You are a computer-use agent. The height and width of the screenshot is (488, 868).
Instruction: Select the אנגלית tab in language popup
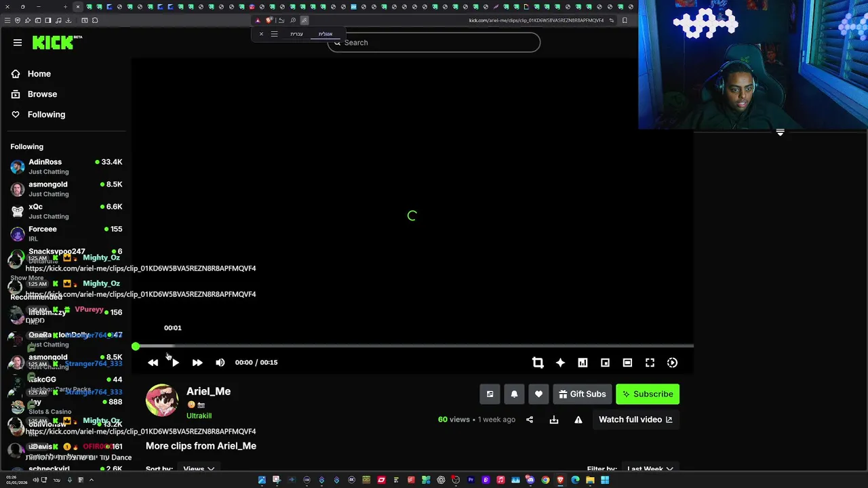pos(325,34)
